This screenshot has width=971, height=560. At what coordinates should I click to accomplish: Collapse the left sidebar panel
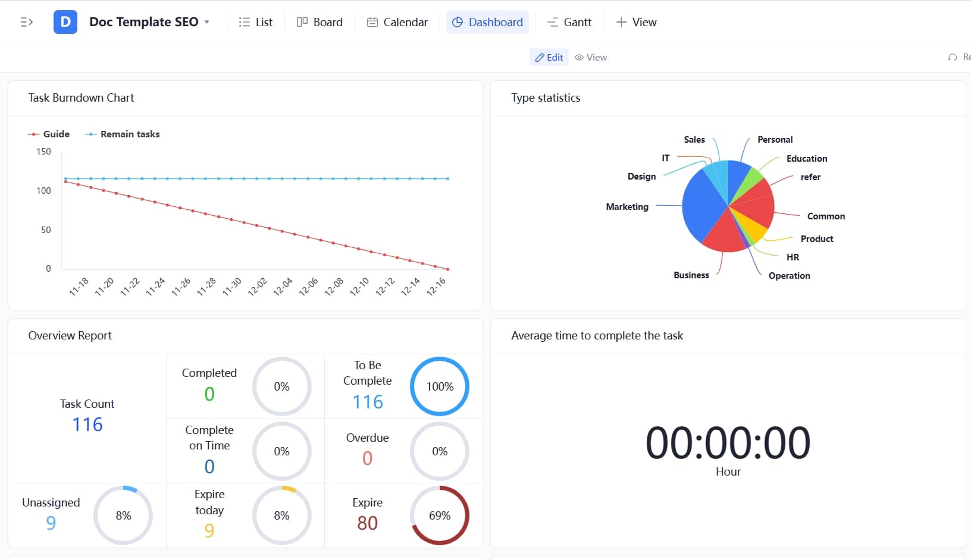click(x=26, y=21)
